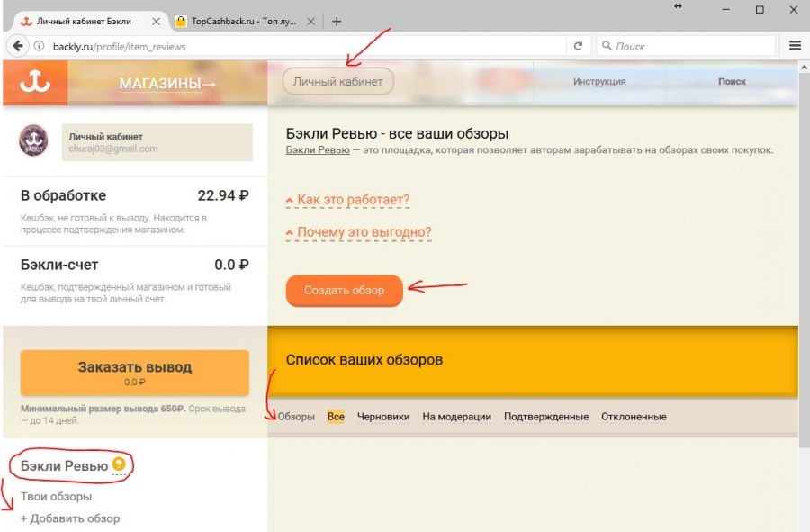This screenshot has width=810, height=532.
Task: Expand the Как это работает? section
Action: click(347, 200)
